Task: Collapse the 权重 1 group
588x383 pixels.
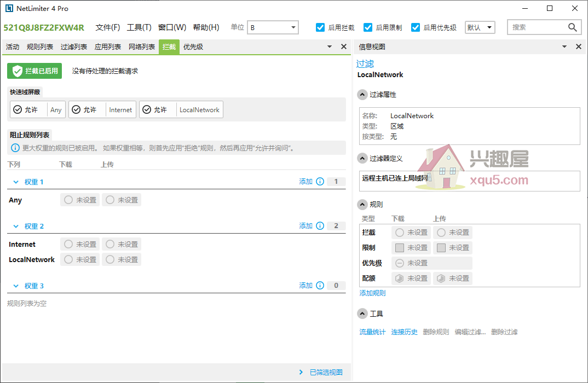Action: point(16,182)
